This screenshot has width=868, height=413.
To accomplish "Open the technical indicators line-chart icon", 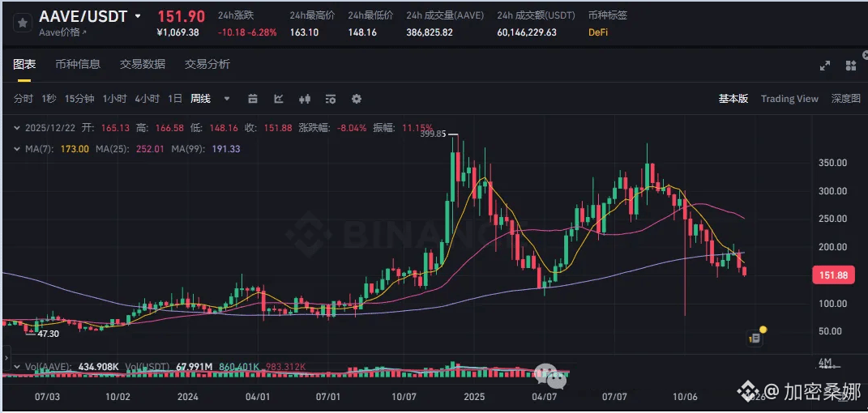I will [279, 99].
